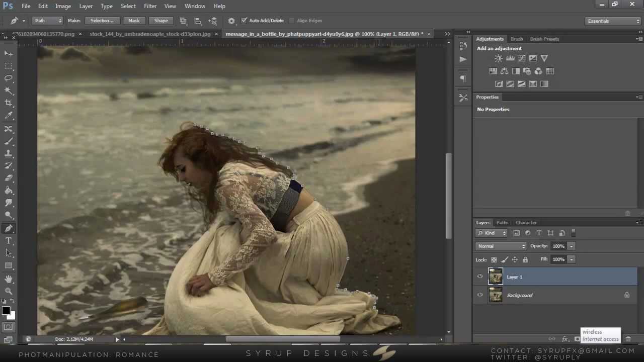Uncheck Auto Add/Delete option
Viewport: 644px width, 362px height.
244,21
